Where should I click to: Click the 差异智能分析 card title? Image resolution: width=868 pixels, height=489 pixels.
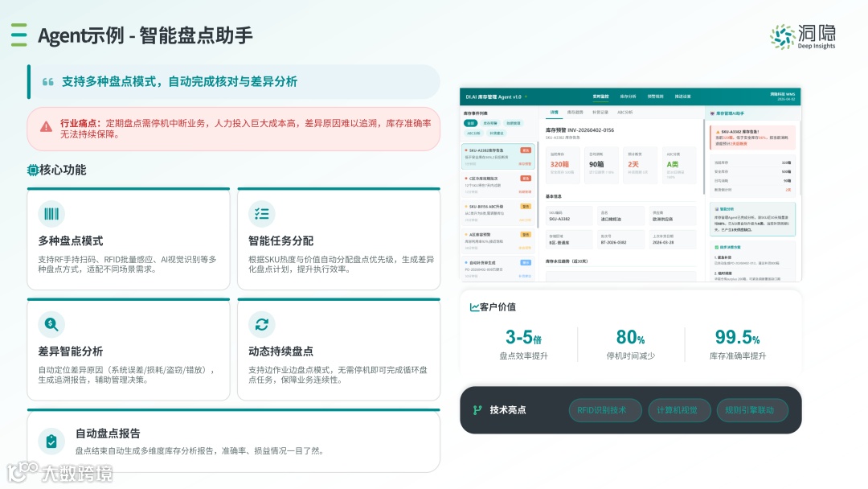coord(70,351)
